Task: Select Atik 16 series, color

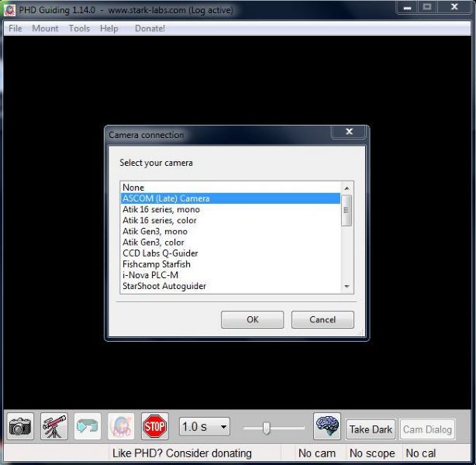Action: click(230, 220)
